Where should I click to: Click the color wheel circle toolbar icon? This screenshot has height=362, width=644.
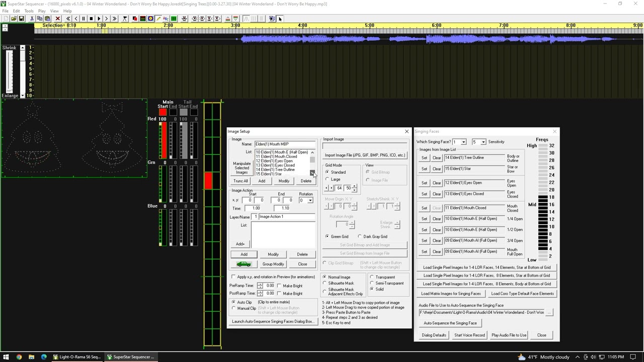coord(150,19)
